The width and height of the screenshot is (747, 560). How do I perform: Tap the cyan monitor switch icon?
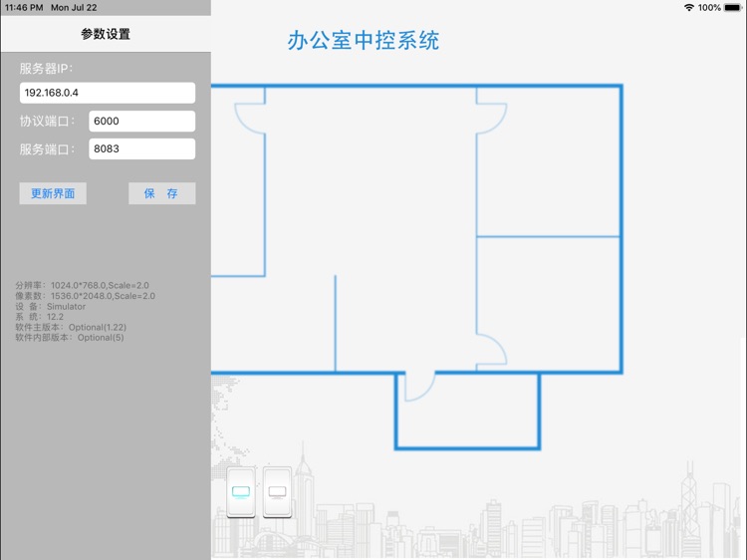pyautogui.click(x=241, y=492)
